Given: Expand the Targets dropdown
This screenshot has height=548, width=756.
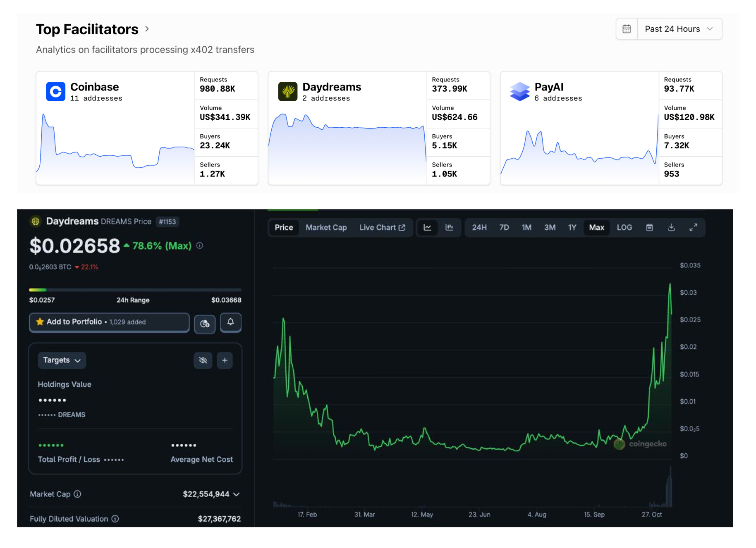Looking at the screenshot, I should coord(62,360).
